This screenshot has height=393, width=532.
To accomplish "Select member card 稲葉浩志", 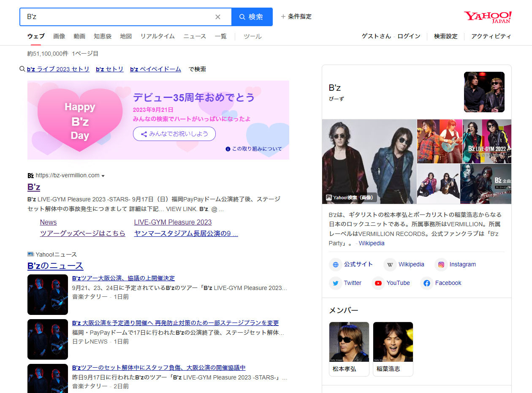I will tap(393, 349).
